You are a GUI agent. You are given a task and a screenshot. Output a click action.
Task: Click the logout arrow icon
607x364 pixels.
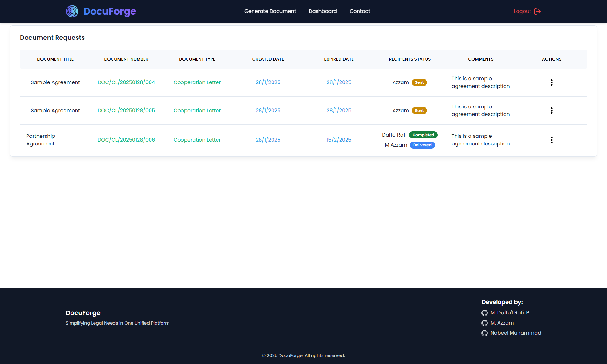[537, 11]
